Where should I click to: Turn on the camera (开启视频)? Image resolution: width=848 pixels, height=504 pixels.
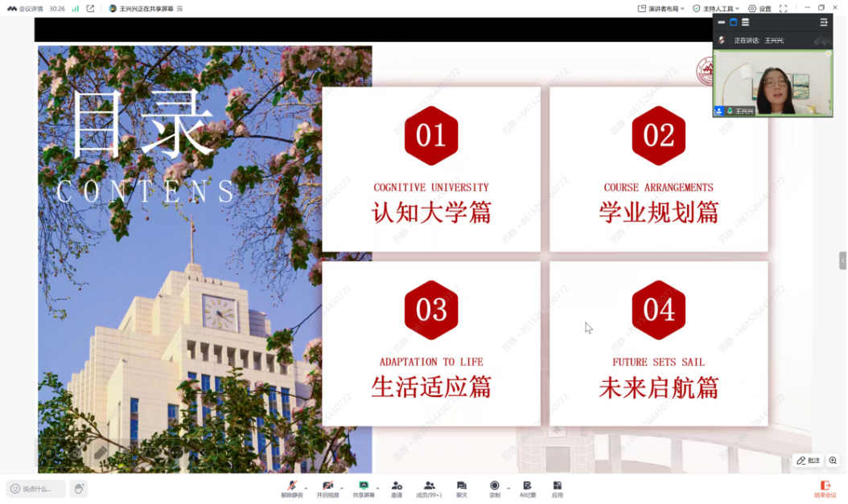click(327, 487)
